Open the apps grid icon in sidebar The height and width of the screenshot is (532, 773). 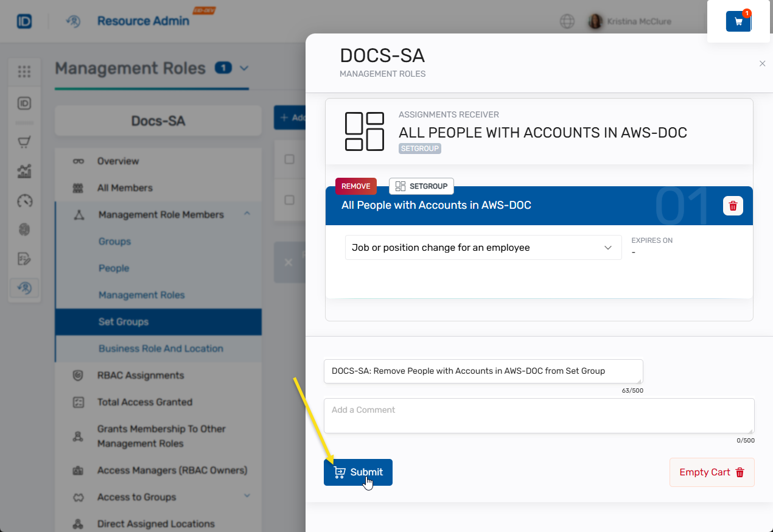pos(24,72)
